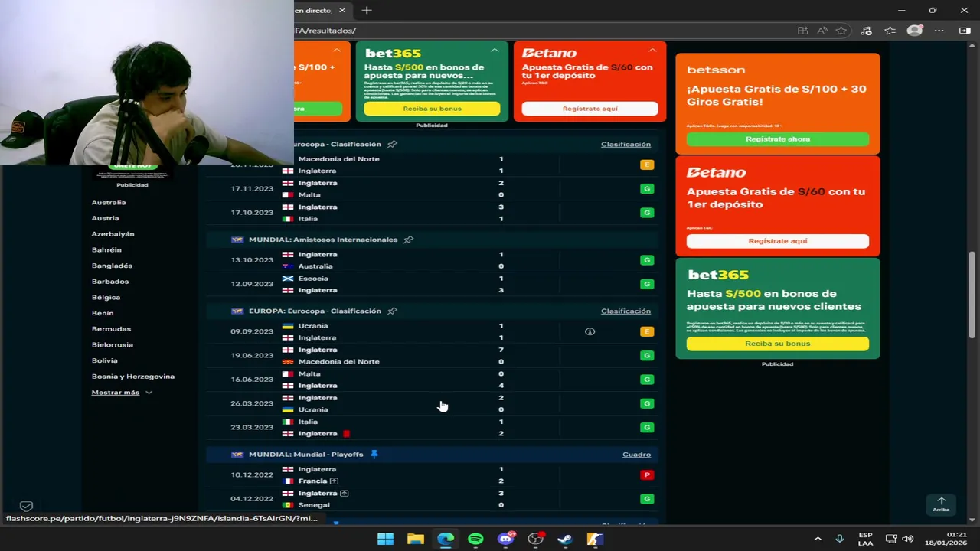The image size is (980, 551).
Task: Click the E badge for Ucrania vs Inglaterra 09.09.2023
Action: tap(647, 331)
